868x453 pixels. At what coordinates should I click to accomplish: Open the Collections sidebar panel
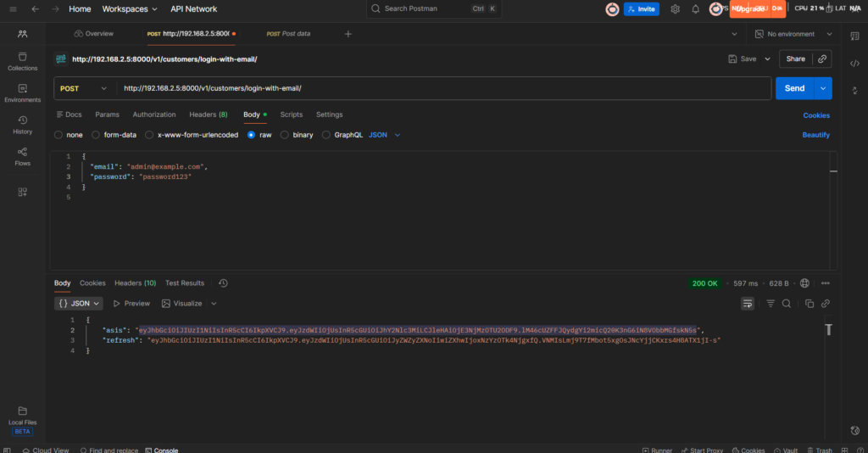(23, 61)
